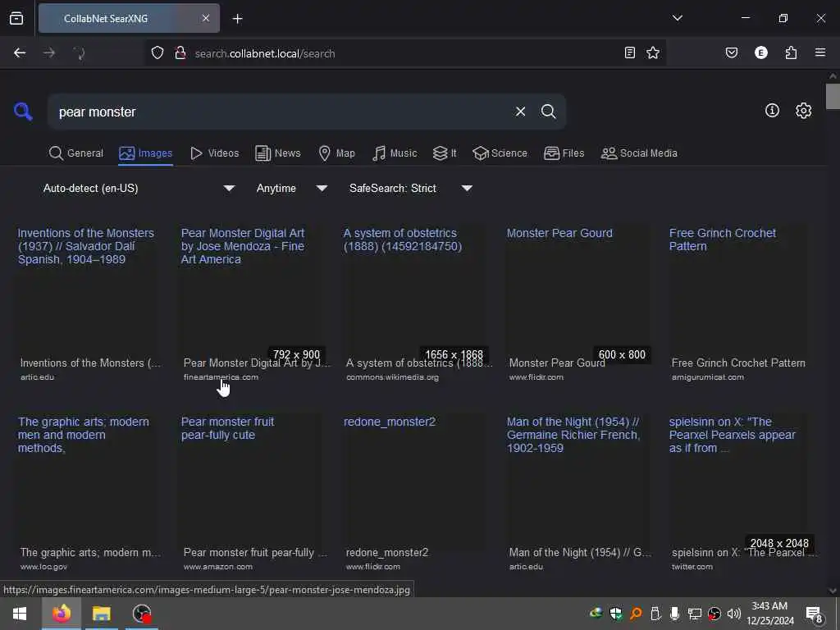Switch to Files category

click(x=564, y=153)
